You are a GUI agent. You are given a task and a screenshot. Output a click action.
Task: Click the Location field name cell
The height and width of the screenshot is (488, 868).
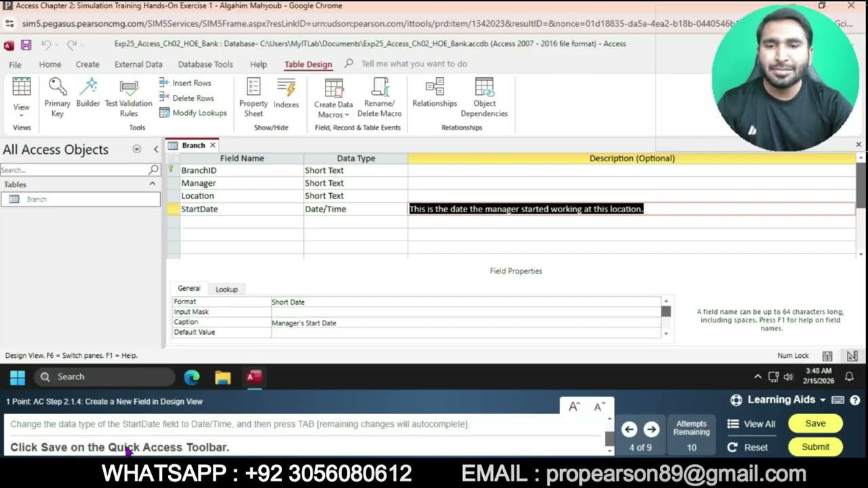click(x=241, y=196)
